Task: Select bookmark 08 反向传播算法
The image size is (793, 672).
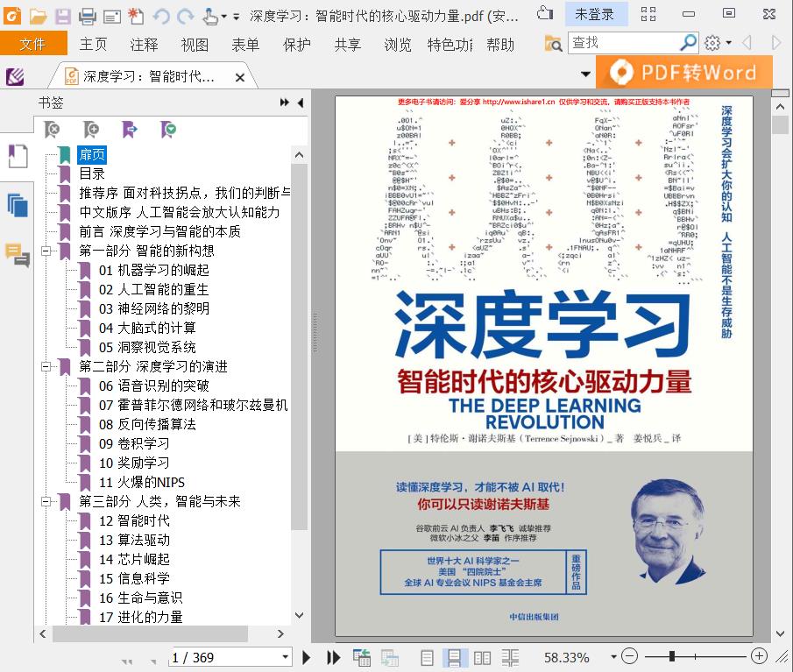Action: (147, 425)
